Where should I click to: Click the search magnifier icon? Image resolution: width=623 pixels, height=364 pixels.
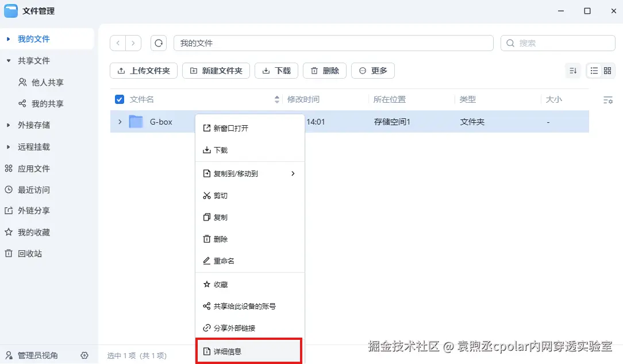coord(510,43)
